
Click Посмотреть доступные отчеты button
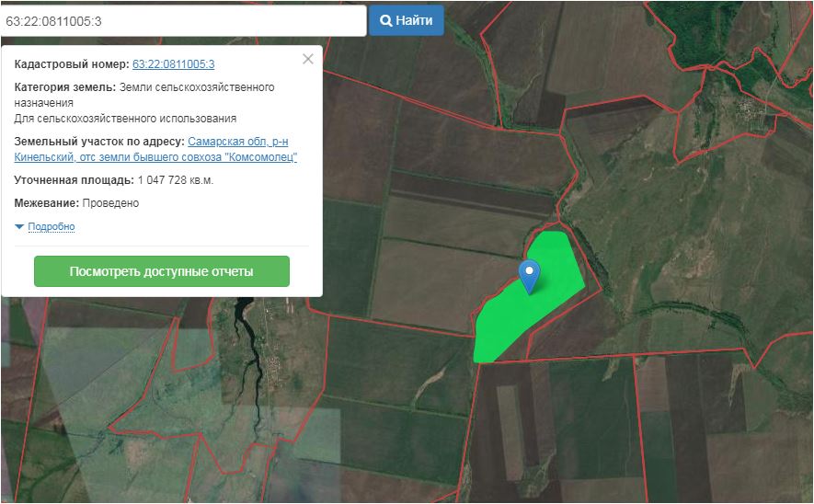point(162,271)
